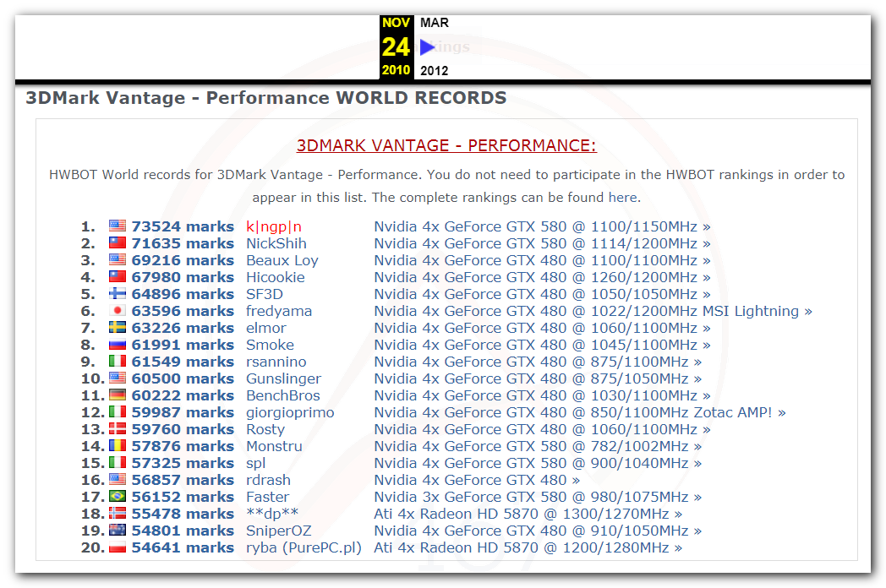The image size is (886, 588).
Task: Open giorgioprimo's profile link
Action: coord(290,412)
